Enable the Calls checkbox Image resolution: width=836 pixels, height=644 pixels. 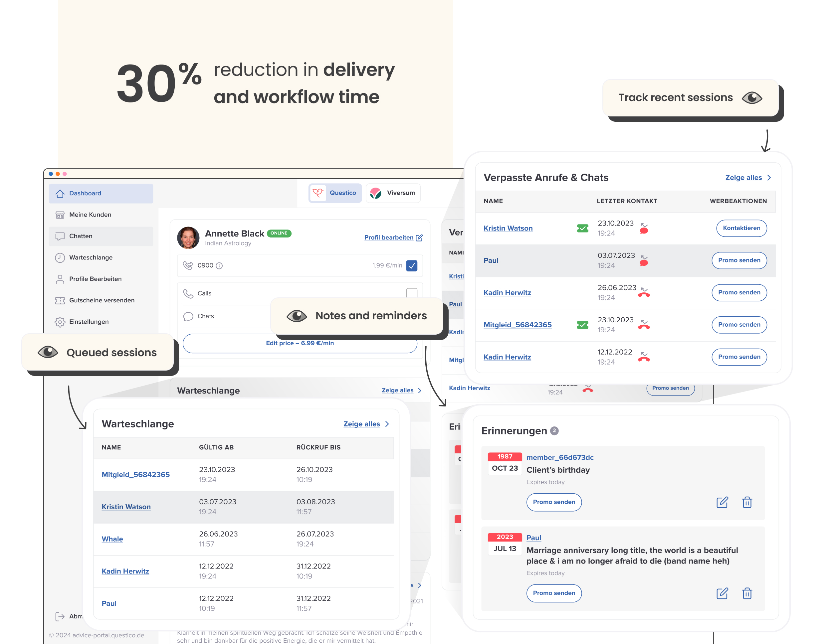click(x=412, y=293)
